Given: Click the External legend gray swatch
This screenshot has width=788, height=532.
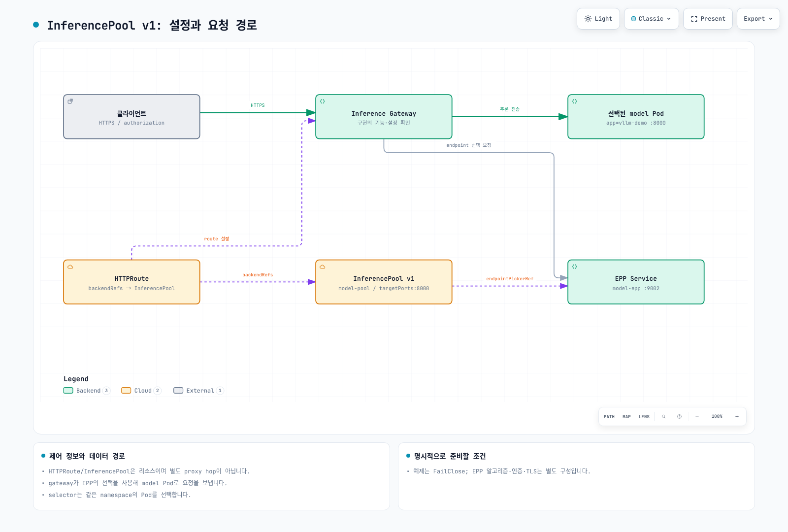Looking at the screenshot, I should click(178, 391).
